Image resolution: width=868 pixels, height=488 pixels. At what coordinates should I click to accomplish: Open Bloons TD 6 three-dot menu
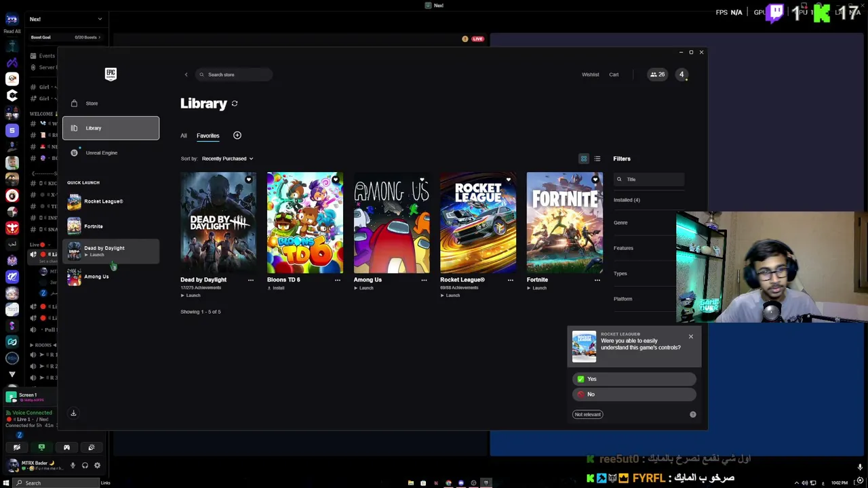click(x=338, y=280)
